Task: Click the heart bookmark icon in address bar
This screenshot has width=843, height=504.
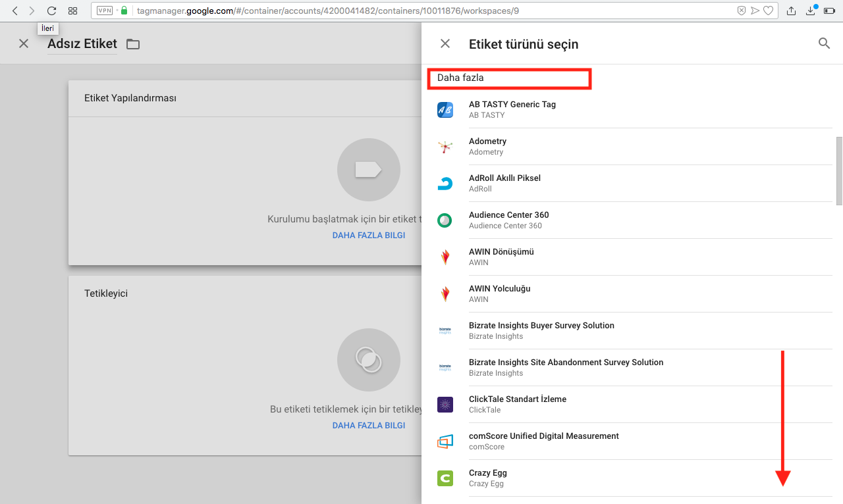Action: [768, 11]
